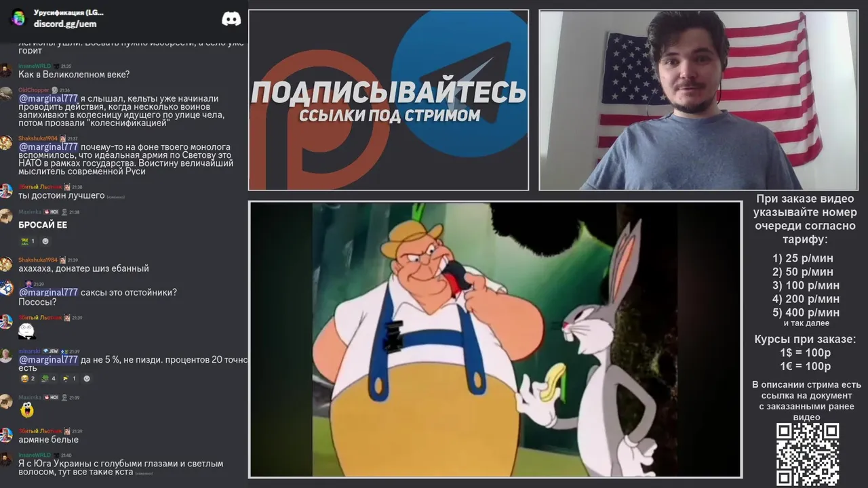Click tariff line "5) 400 р/мин"
The width and height of the screenshot is (868, 488).
(806, 312)
